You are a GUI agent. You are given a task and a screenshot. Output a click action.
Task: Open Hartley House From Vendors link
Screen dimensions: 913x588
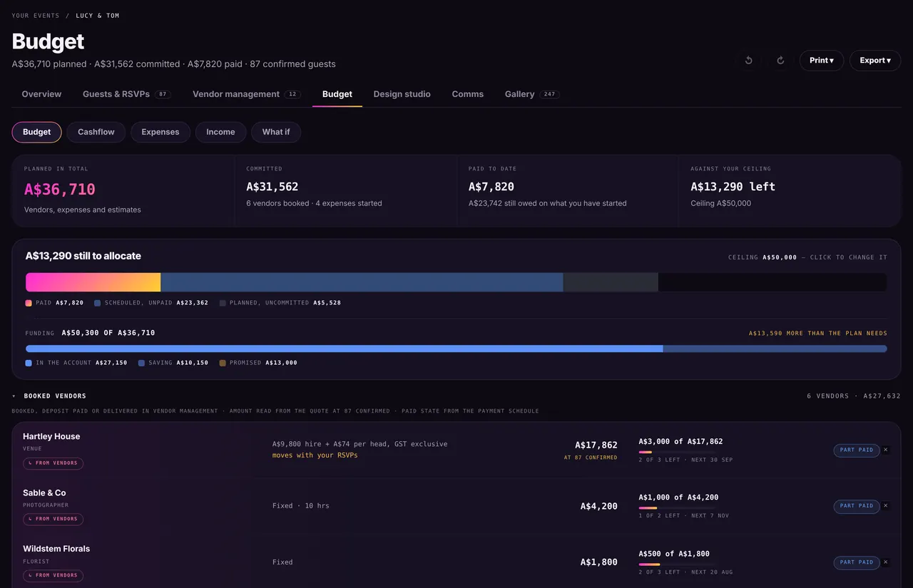coord(53,463)
